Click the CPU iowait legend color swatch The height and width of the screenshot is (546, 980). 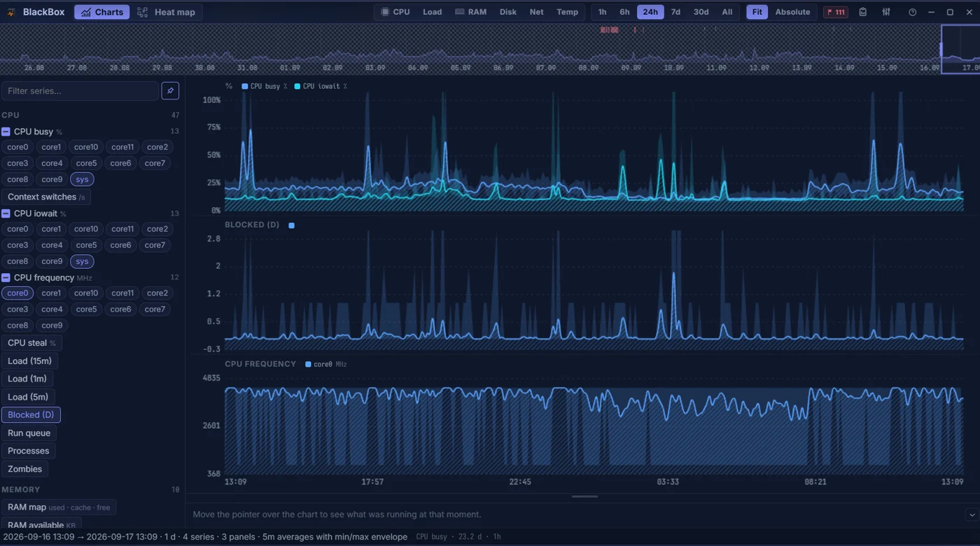[x=297, y=86]
